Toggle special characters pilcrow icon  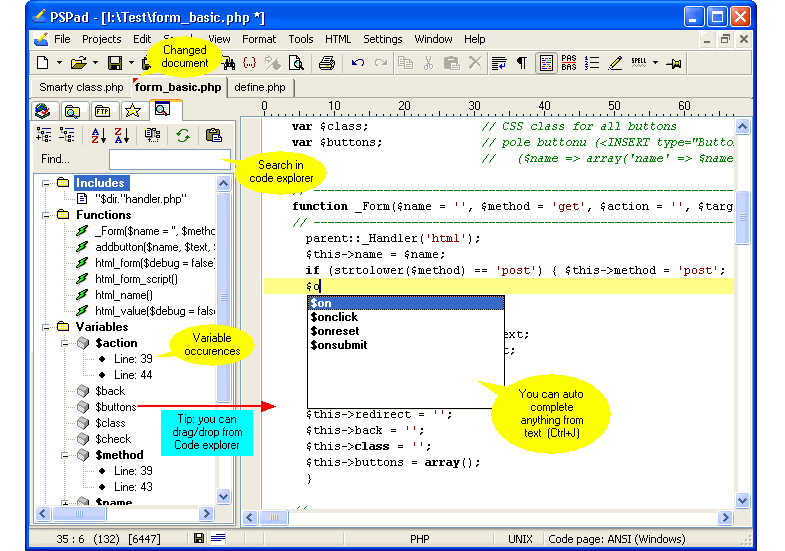(x=522, y=63)
